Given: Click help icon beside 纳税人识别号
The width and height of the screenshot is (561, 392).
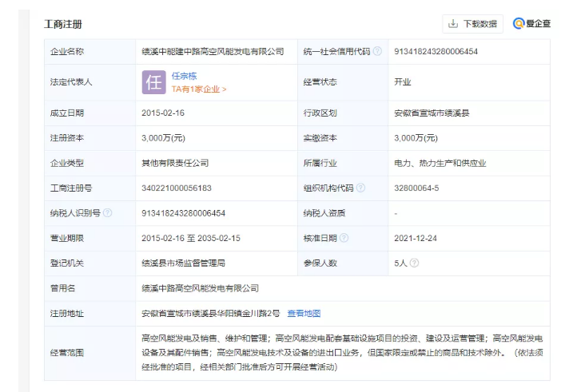Looking at the screenshot, I should point(107,213).
